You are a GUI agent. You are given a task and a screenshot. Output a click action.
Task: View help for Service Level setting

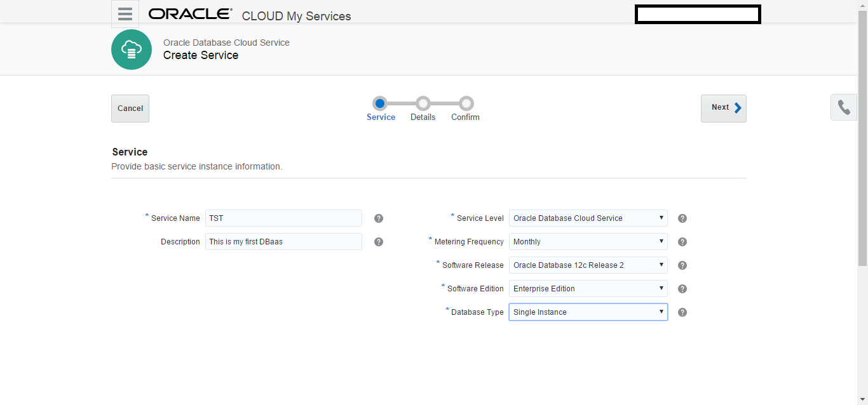click(682, 218)
